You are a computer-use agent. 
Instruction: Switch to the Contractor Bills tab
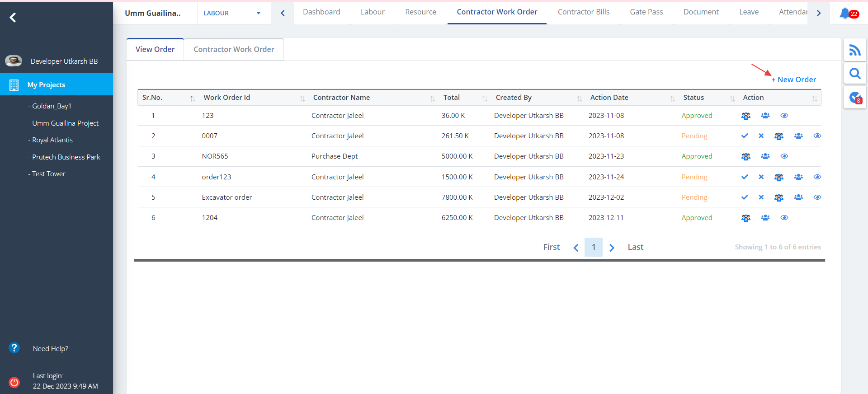tap(583, 12)
